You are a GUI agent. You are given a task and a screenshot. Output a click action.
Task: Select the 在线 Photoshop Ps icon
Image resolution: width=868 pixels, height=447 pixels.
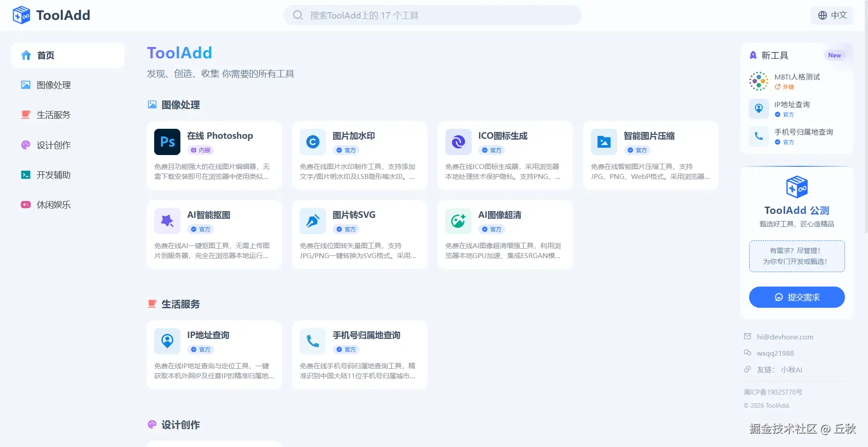coord(167,141)
